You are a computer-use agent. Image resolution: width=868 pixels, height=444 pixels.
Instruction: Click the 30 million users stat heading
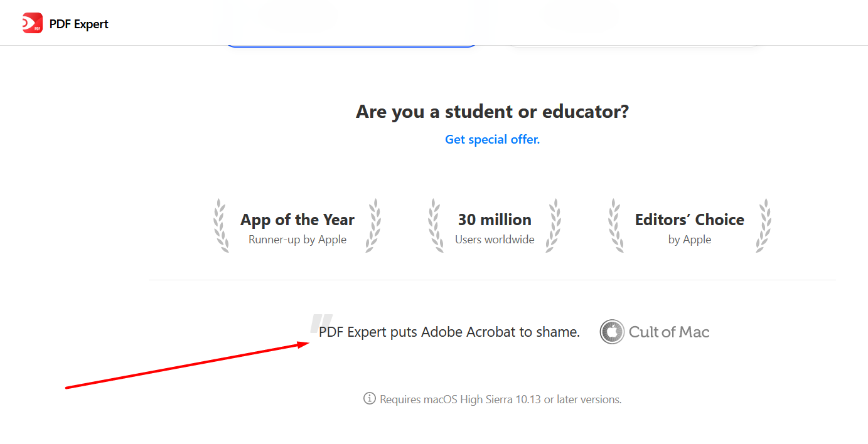pyautogui.click(x=495, y=219)
